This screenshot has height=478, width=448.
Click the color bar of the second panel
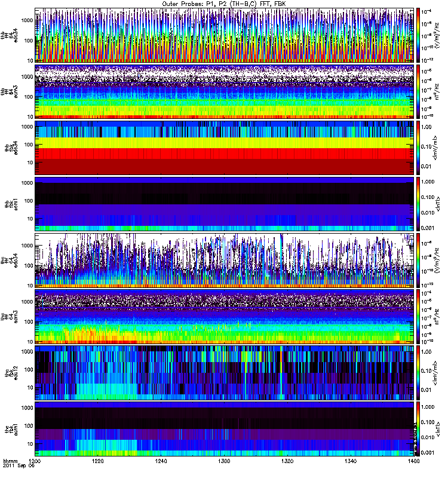[418, 91]
